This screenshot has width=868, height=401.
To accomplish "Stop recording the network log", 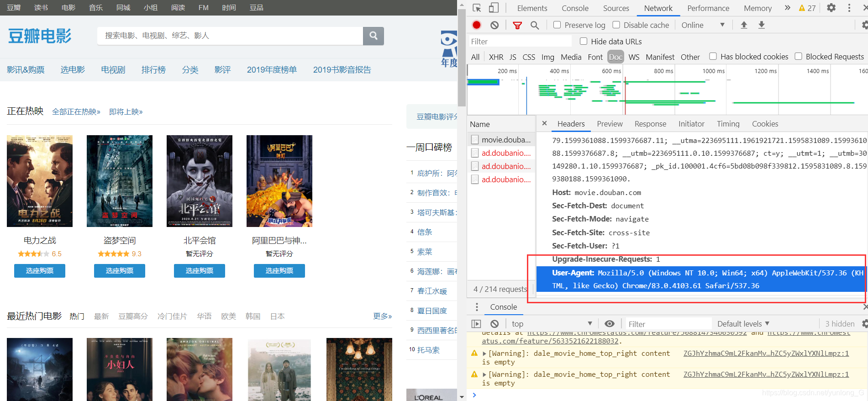I will click(477, 25).
